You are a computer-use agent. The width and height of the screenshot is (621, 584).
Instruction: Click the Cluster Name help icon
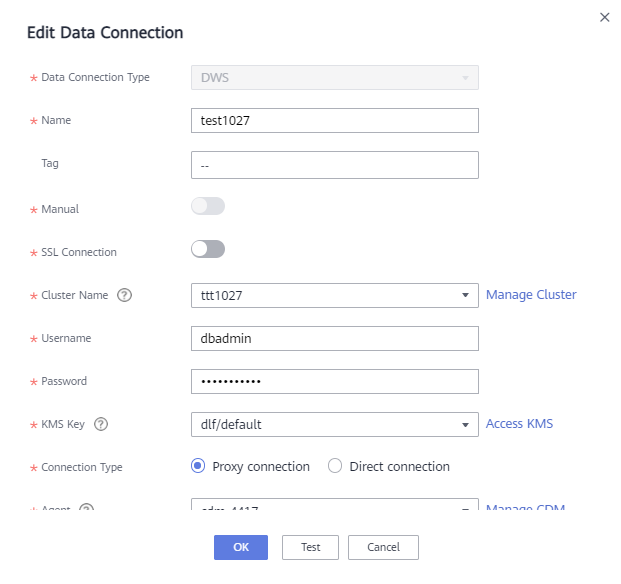click(124, 295)
